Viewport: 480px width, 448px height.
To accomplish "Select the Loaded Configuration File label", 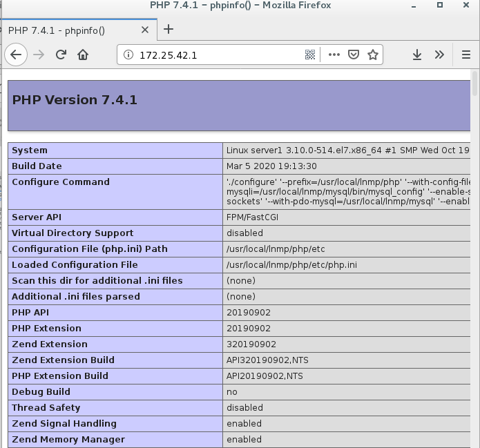I will click(75, 265).
